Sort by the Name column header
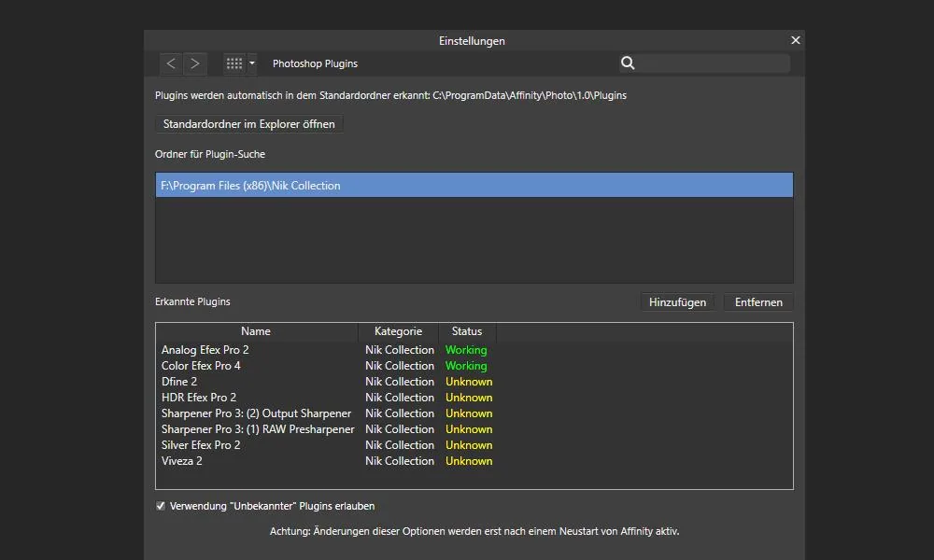Image resolution: width=934 pixels, height=560 pixels. click(x=256, y=331)
